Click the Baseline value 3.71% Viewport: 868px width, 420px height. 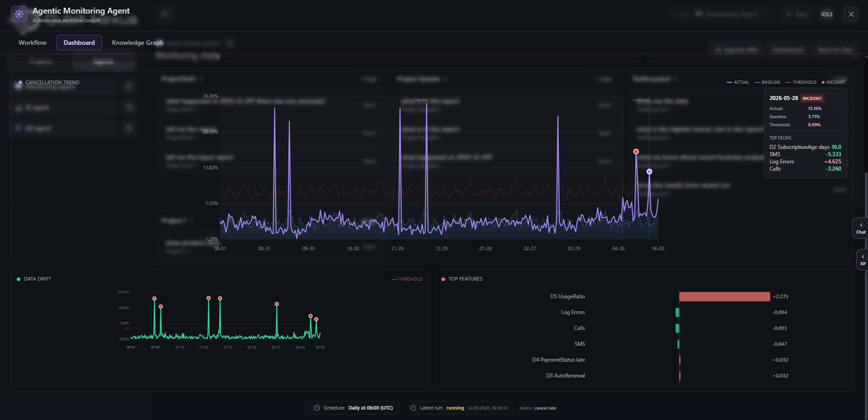814,117
